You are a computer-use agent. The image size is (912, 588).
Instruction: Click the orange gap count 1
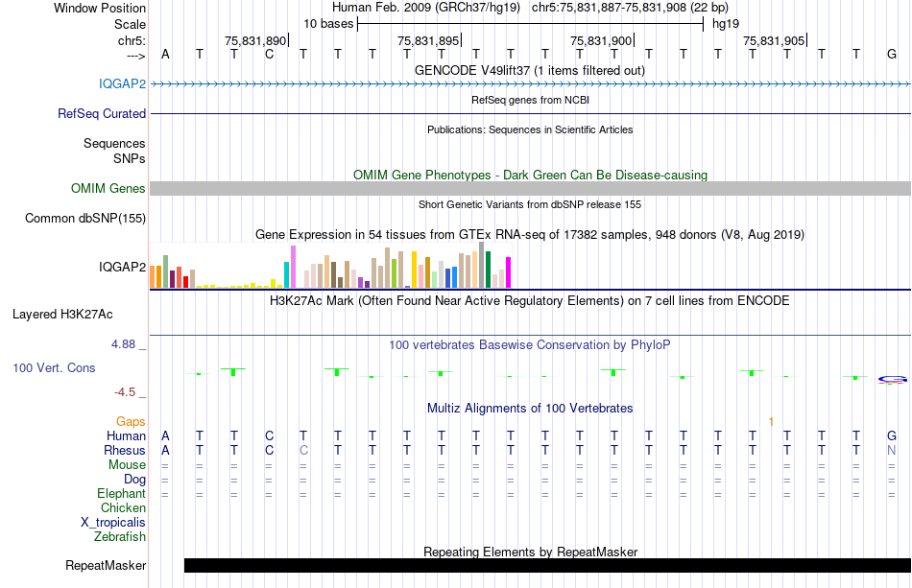coord(771,422)
